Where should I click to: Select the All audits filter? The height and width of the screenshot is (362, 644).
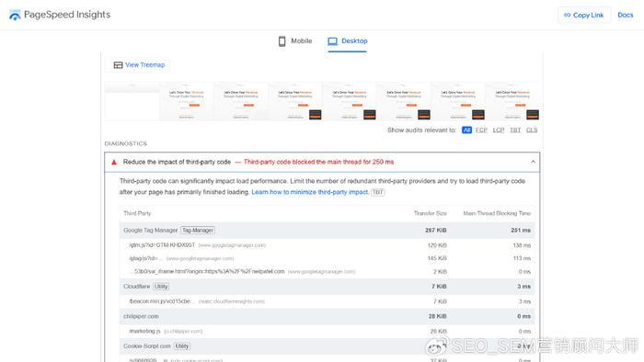click(x=466, y=130)
